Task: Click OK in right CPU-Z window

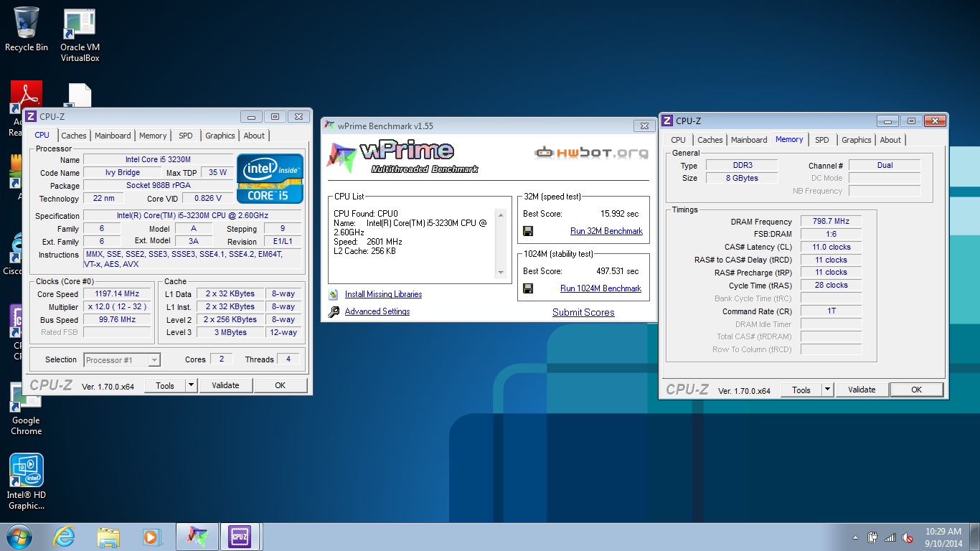Action: point(916,390)
